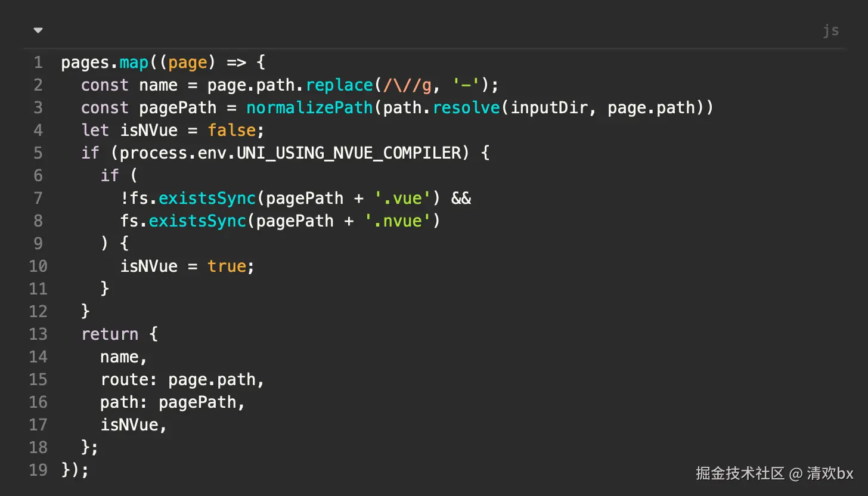The width and height of the screenshot is (868, 496).
Task: Click 'route: page.path,' line
Action: pos(182,380)
